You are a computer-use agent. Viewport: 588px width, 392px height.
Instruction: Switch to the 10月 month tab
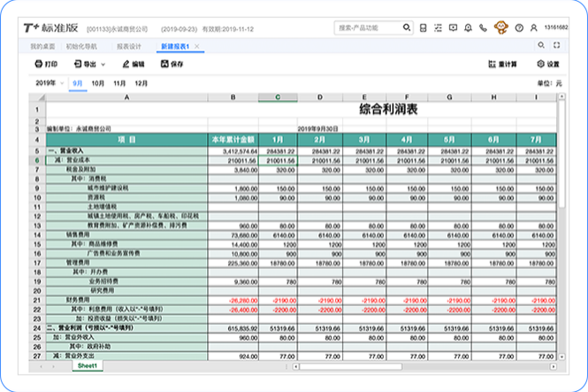pyautogui.click(x=98, y=83)
